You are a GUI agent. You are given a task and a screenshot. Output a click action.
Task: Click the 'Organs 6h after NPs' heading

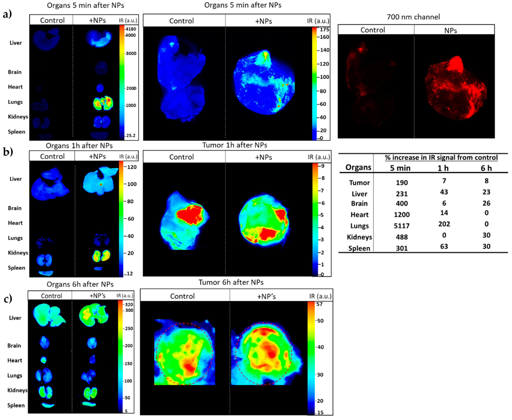pyautogui.click(x=80, y=284)
